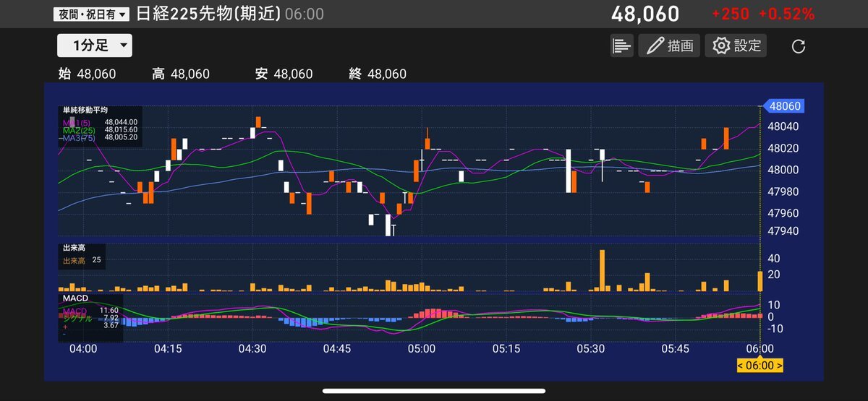Open the volume profile bars icon
Screen dimensions: 868x401
click(621, 46)
